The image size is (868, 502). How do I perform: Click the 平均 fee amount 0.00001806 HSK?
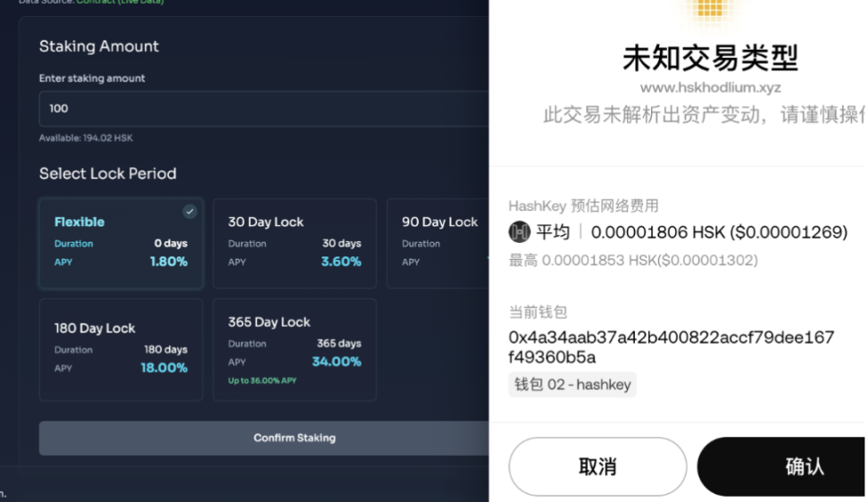[719, 232]
